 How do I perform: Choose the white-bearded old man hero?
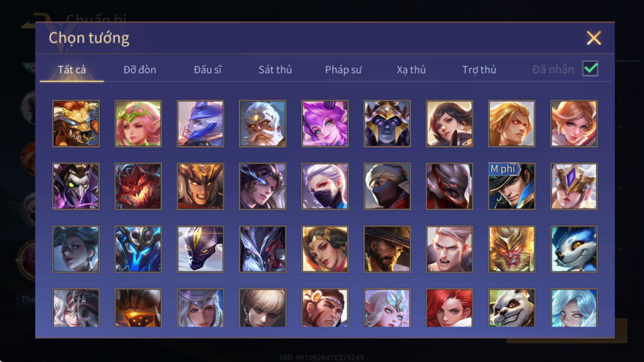click(x=263, y=124)
